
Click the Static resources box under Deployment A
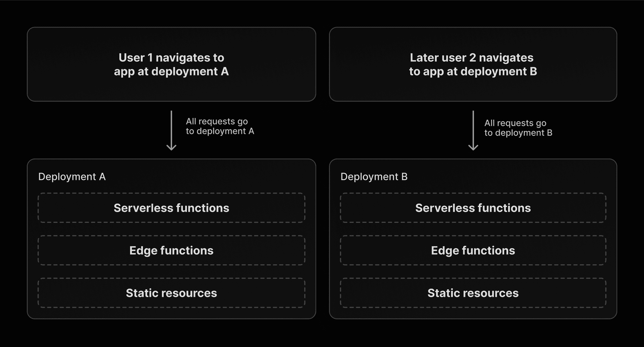[172, 293]
